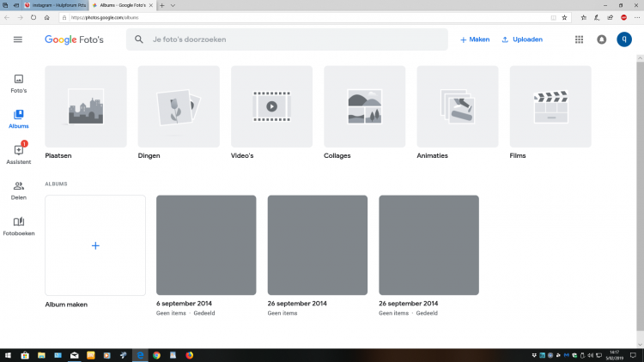Go to Foto's in sidebar
The height and width of the screenshot is (362, 644).
(x=18, y=83)
